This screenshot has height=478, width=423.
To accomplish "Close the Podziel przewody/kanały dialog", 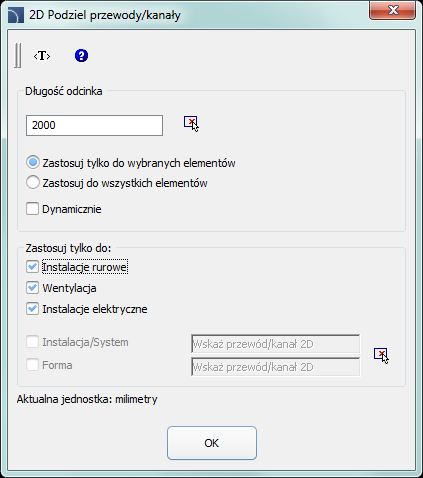I will pos(393,10).
